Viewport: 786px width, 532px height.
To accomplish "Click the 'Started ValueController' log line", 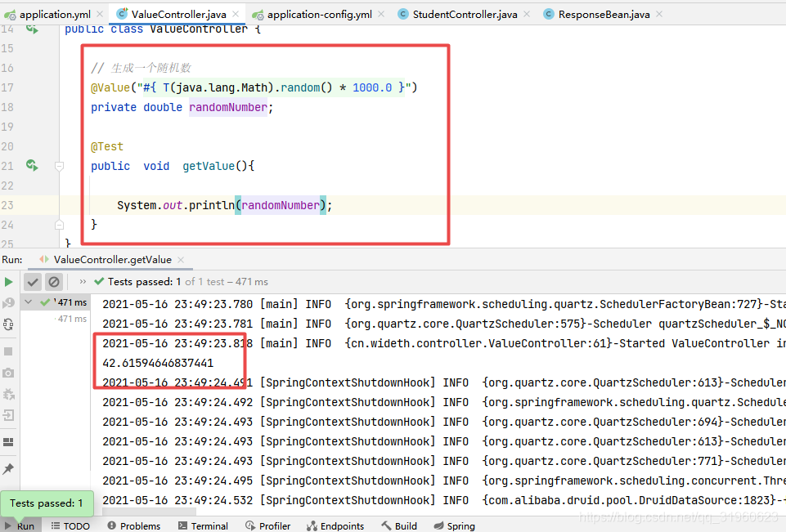I will 443,343.
